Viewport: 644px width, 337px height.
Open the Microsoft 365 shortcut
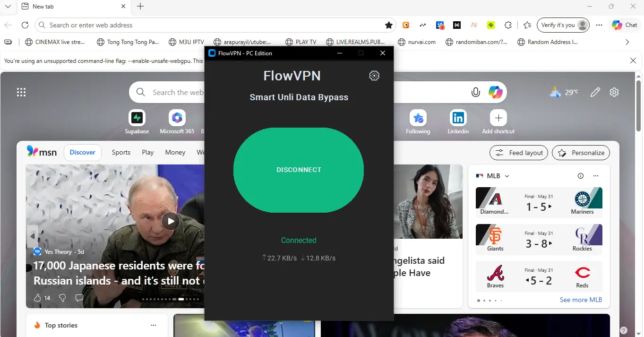[x=177, y=122]
